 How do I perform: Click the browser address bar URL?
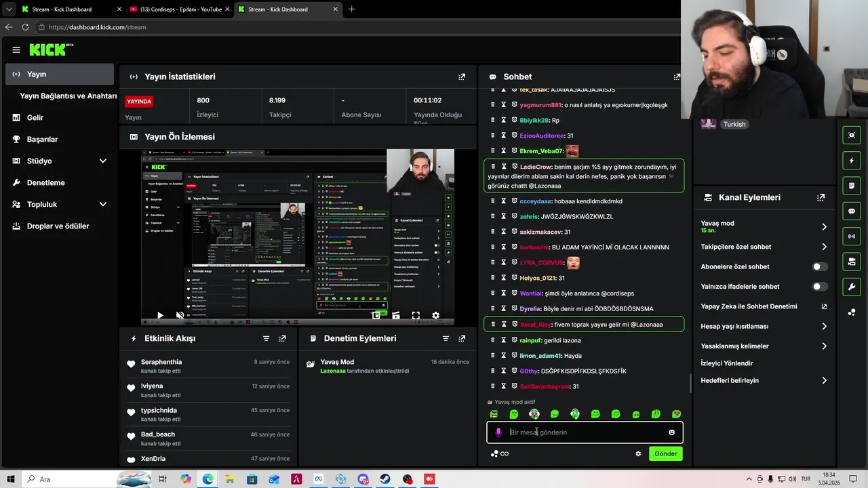98,27
